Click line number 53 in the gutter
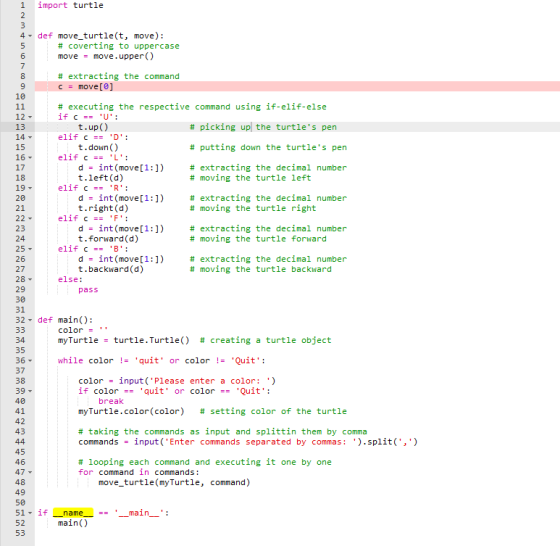The height and width of the screenshot is (546, 560). (20, 533)
